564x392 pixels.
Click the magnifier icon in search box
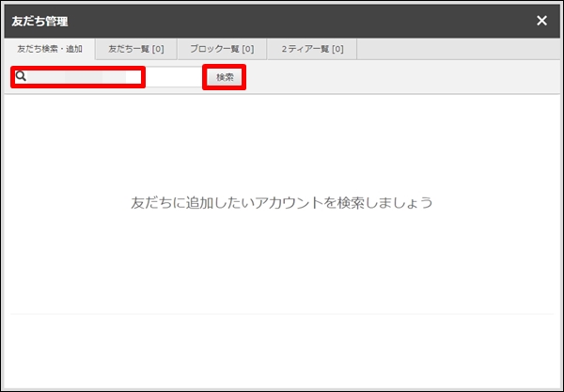pos(21,76)
